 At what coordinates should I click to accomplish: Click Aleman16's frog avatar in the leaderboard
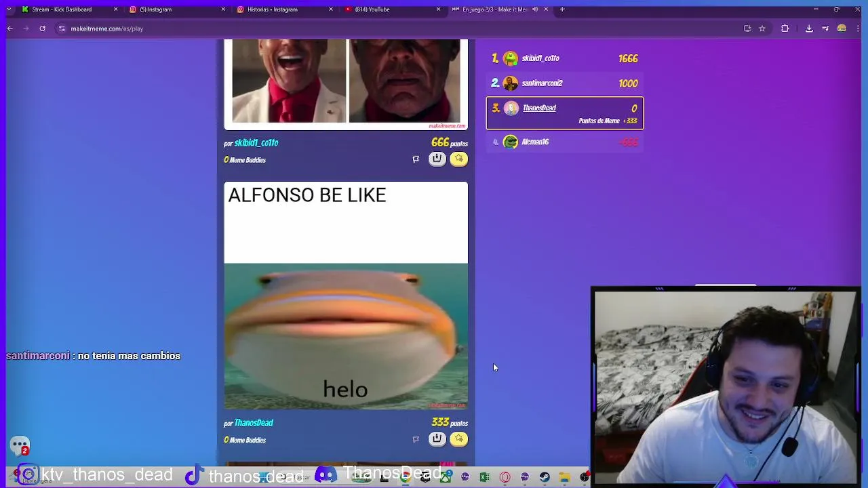pos(511,142)
